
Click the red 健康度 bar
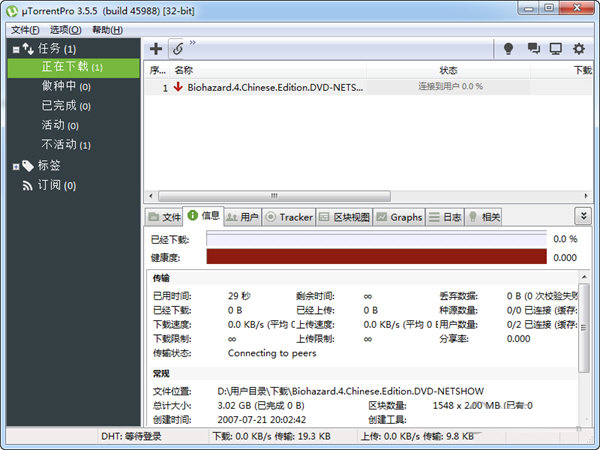pos(376,256)
